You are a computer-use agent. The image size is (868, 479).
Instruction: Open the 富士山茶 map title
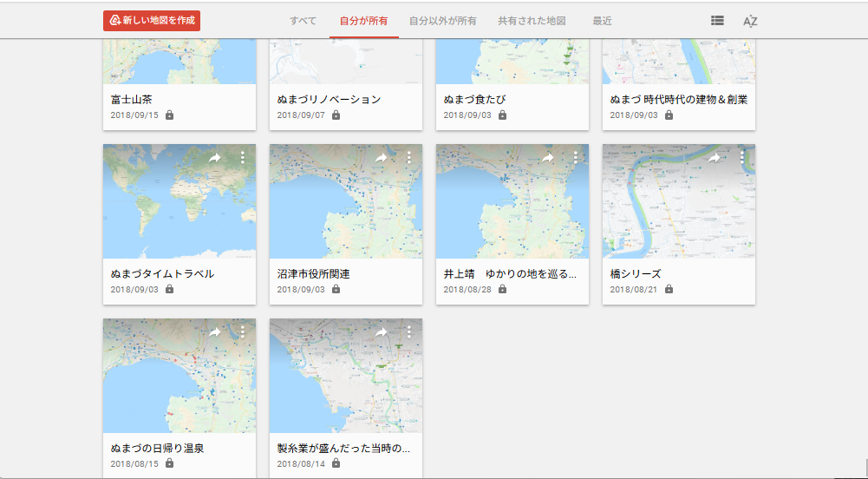point(133,100)
